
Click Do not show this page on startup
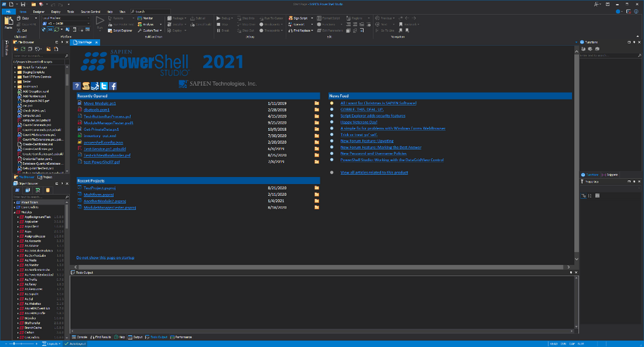pyautogui.click(x=105, y=258)
